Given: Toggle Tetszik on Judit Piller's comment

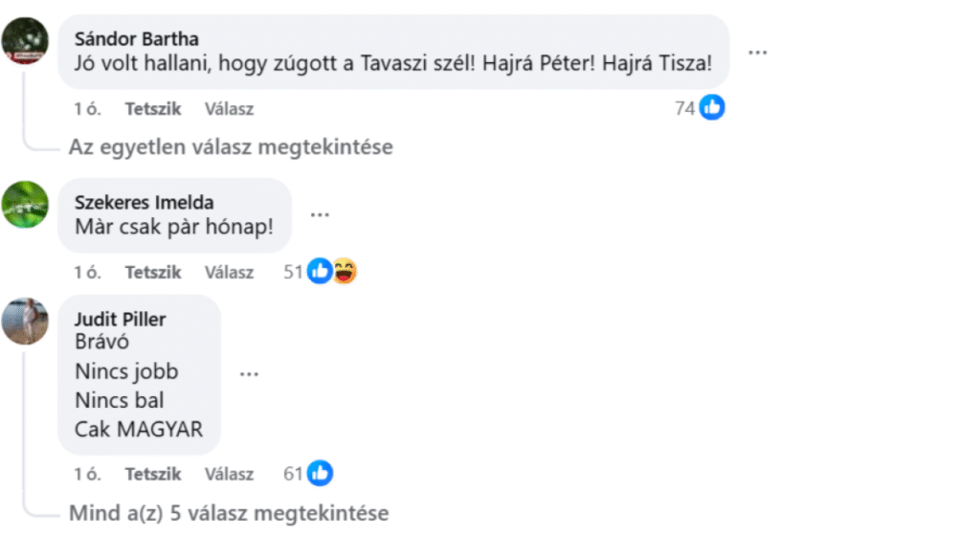Looking at the screenshot, I should [x=153, y=475].
